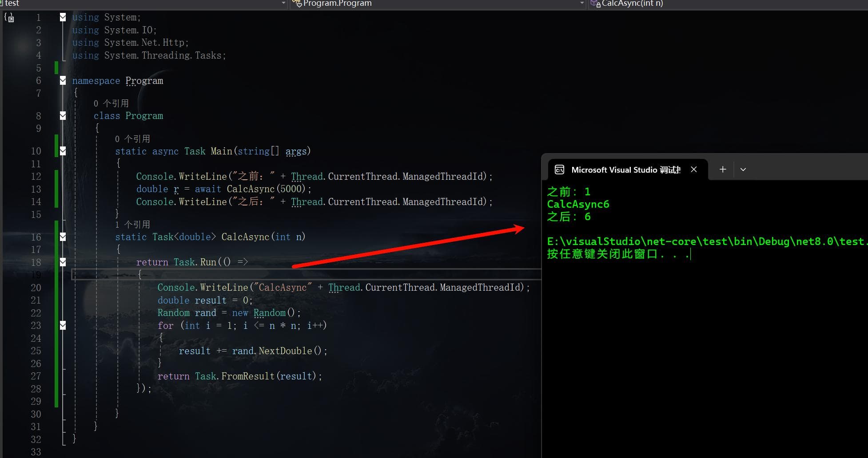Collapse the Main method block
The width and height of the screenshot is (868, 458).
(x=63, y=151)
